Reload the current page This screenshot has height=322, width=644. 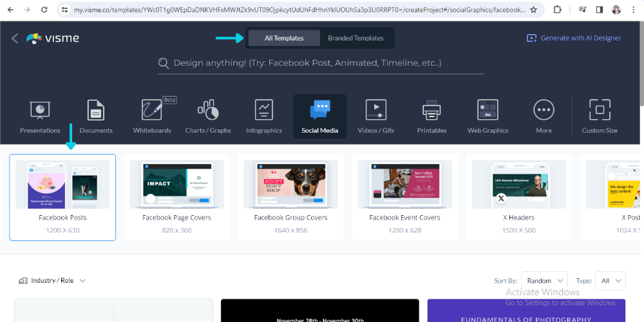[44, 10]
